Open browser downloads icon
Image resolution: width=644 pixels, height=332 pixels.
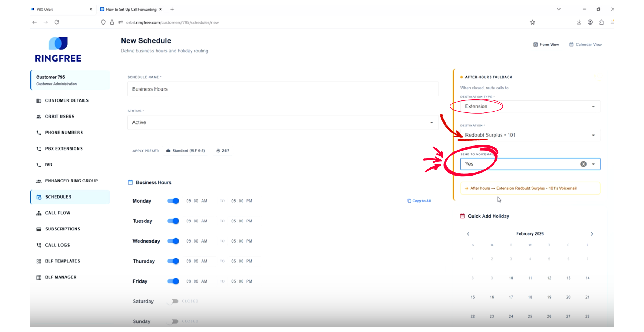tap(579, 22)
